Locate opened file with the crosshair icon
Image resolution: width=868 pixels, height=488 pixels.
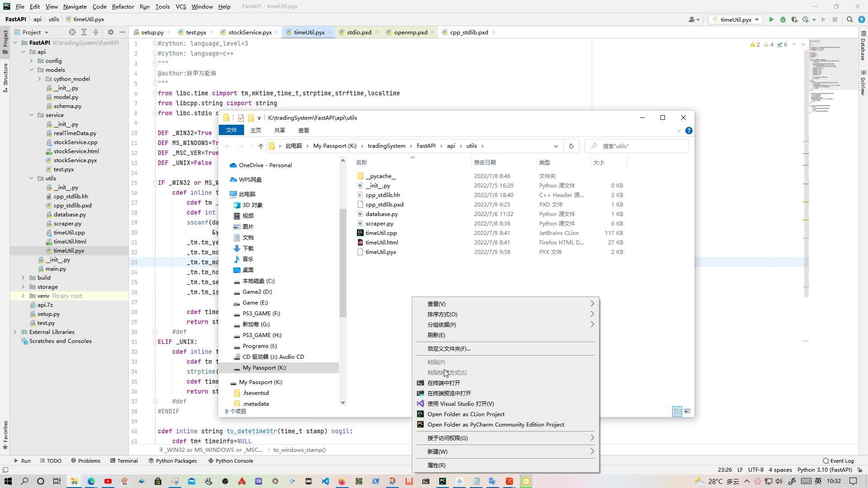(72, 32)
